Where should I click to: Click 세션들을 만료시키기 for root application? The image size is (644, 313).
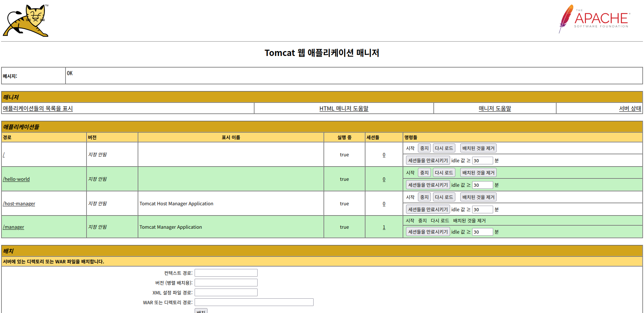[x=428, y=161]
